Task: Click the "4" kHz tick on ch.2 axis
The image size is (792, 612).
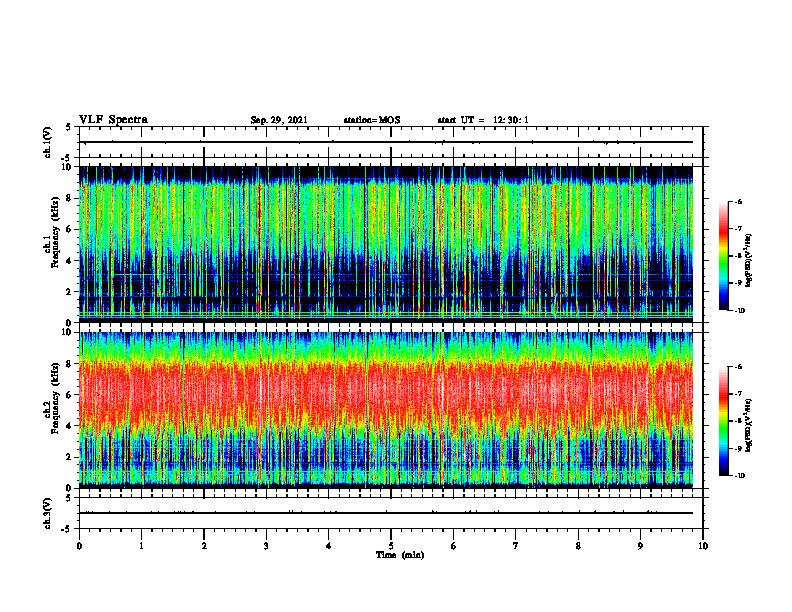Action: click(x=70, y=426)
